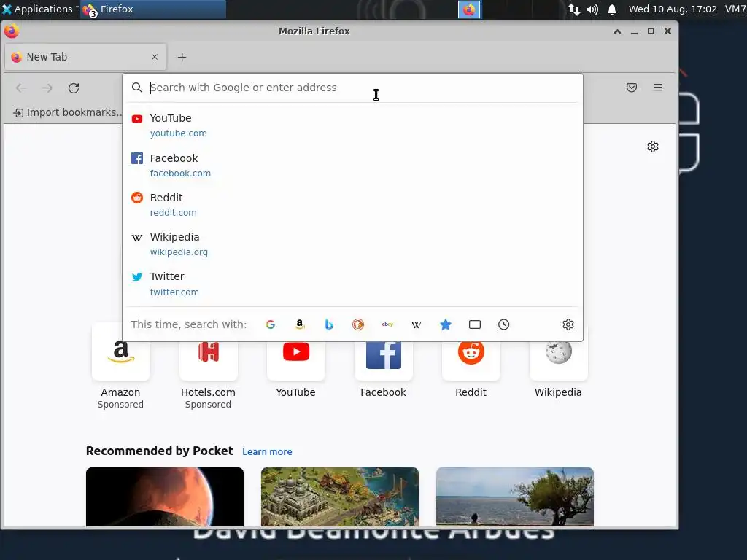Image resolution: width=747 pixels, height=560 pixels.
Task: Close the New Tab tab
Action: click(x=155, y=57)
